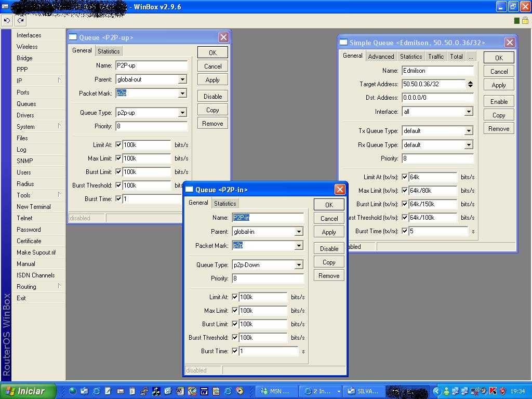Open the Queues menu item
The height and width of the screenshot is (399, 532).
38,104
